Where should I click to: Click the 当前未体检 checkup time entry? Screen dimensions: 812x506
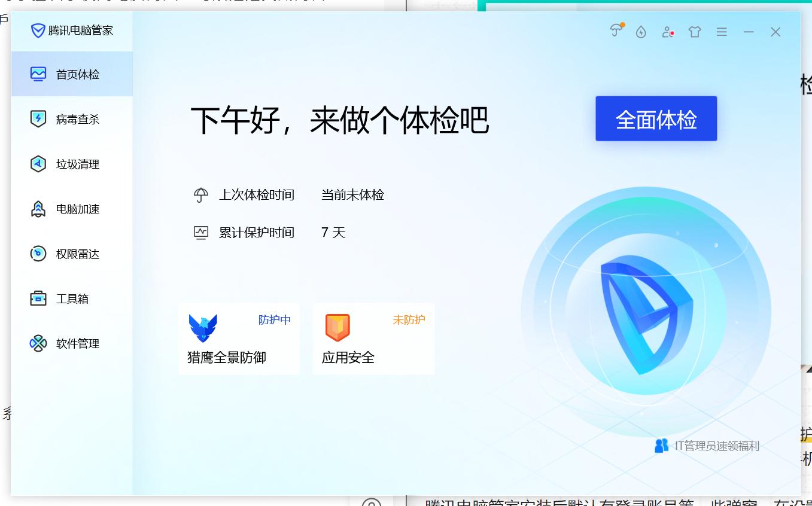[352, 194]
